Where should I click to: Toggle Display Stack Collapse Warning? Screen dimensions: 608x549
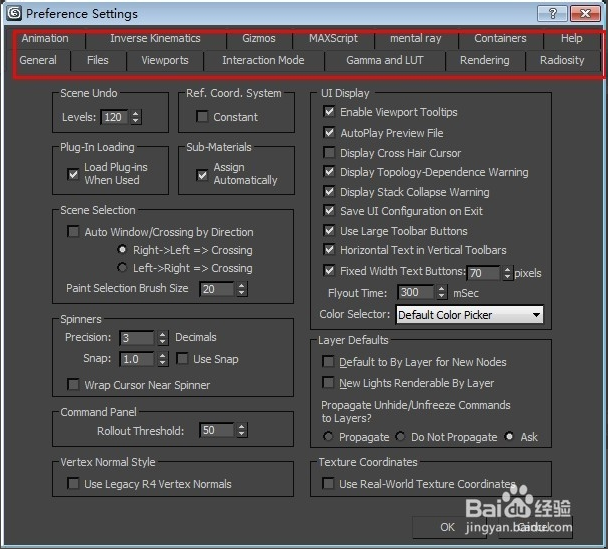[x=329, y=191]
